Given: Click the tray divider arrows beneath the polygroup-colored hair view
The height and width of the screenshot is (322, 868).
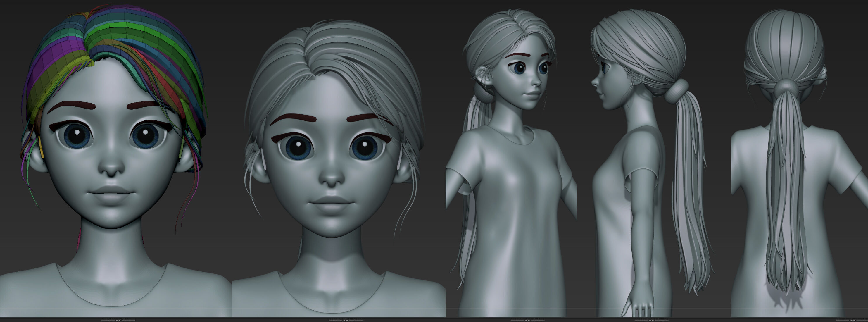Looking at the screenshot, I should [x=118, y=320].
